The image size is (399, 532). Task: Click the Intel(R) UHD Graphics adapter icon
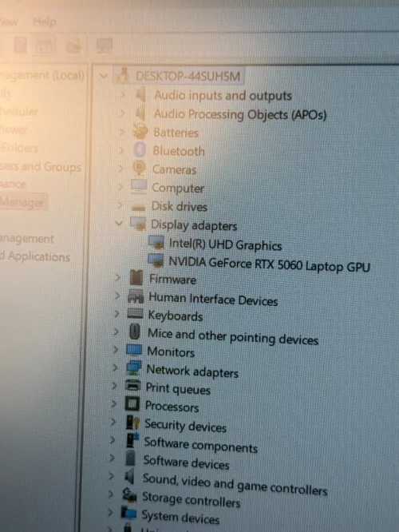point(156,243)
